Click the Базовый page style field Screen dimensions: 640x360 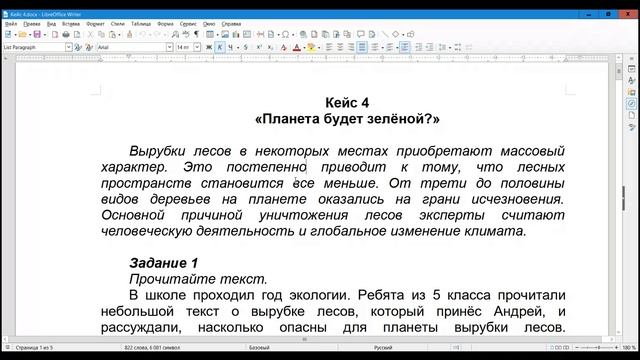[259, 348]
